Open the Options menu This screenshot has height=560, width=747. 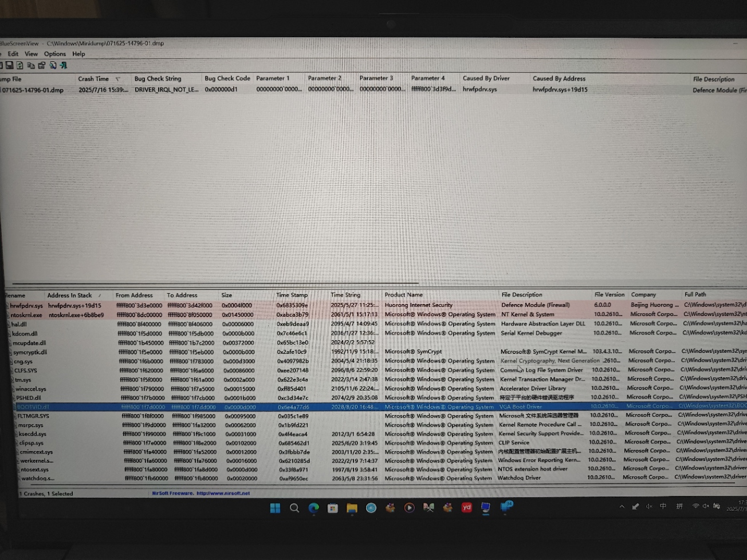pyautogui.click(x=55, y=54)
